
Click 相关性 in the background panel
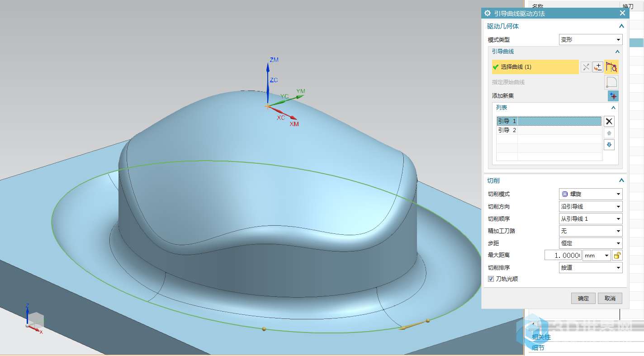pos(541,337)
